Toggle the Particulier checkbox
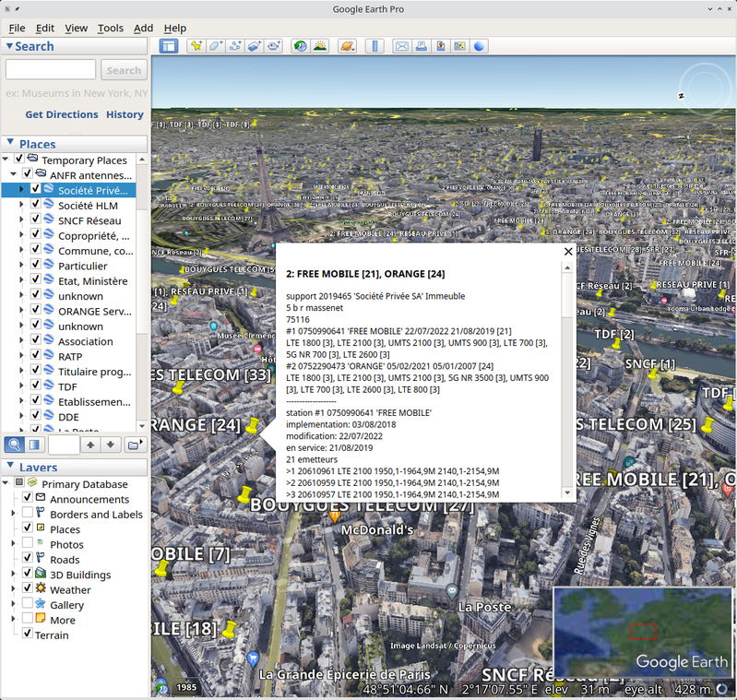 click(x=35, y=264)
